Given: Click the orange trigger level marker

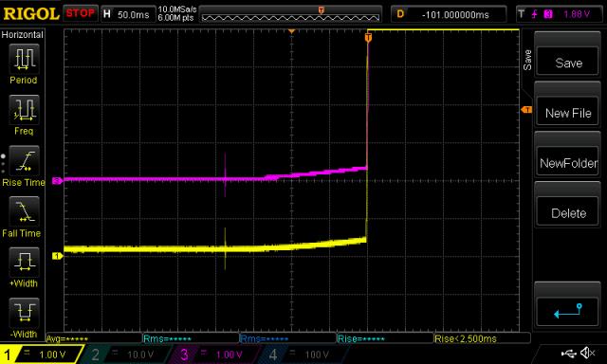Looking at the screenshot, I should (x=526, y=110).
